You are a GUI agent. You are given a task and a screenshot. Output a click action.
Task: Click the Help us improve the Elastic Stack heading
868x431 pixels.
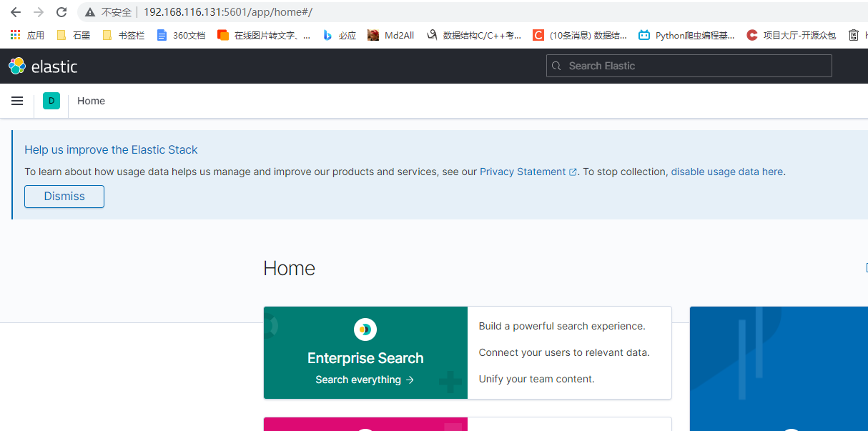111,149
